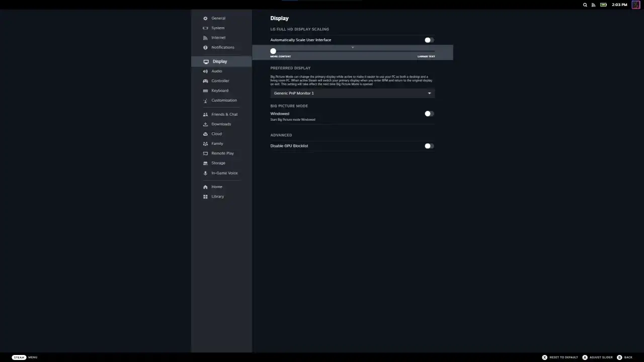
Task: Open the Audio settings speaker icon
Action: (x=205, y=71)
